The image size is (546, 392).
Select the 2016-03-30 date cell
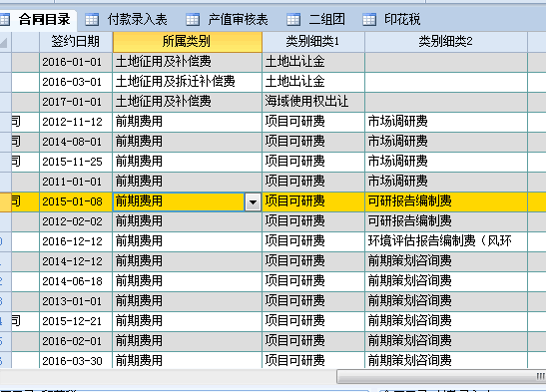[76, 360]
